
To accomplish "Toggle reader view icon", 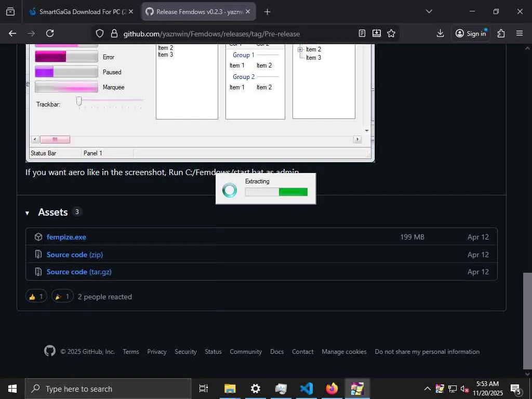I will pyautogui.click(x=362, y=33).
